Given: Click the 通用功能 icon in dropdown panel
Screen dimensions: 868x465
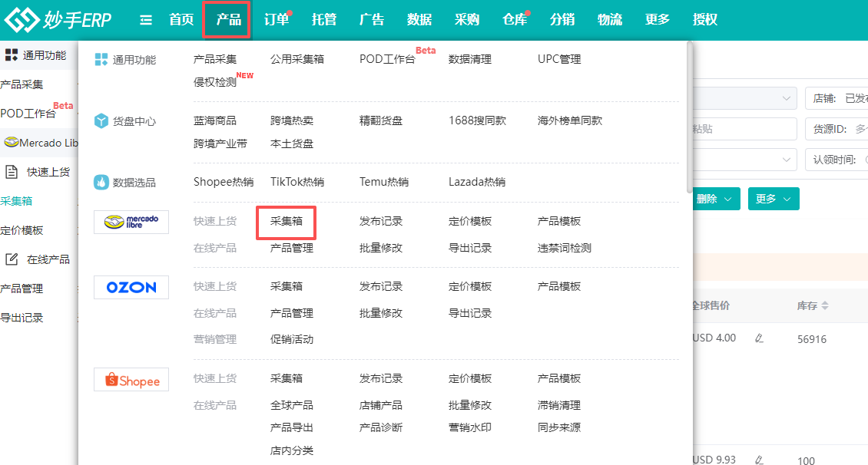Looking at the screenshot, I should tap(101, 59).
